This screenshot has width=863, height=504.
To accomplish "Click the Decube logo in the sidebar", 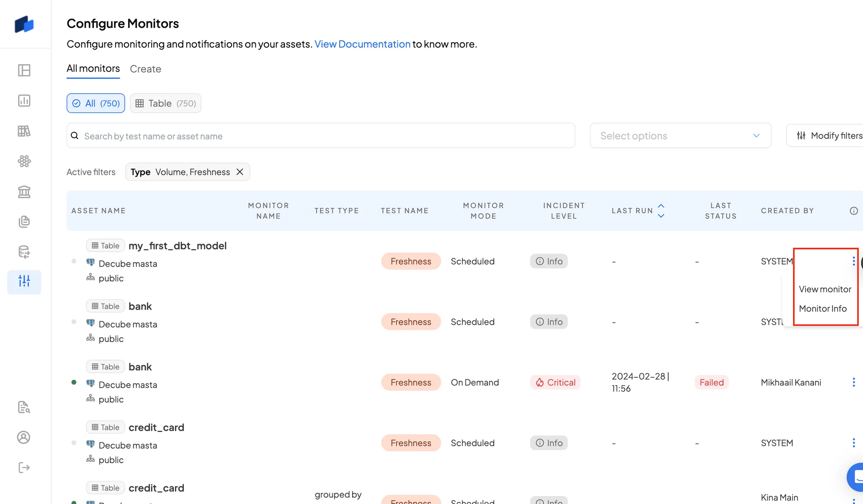I will 24,24.
